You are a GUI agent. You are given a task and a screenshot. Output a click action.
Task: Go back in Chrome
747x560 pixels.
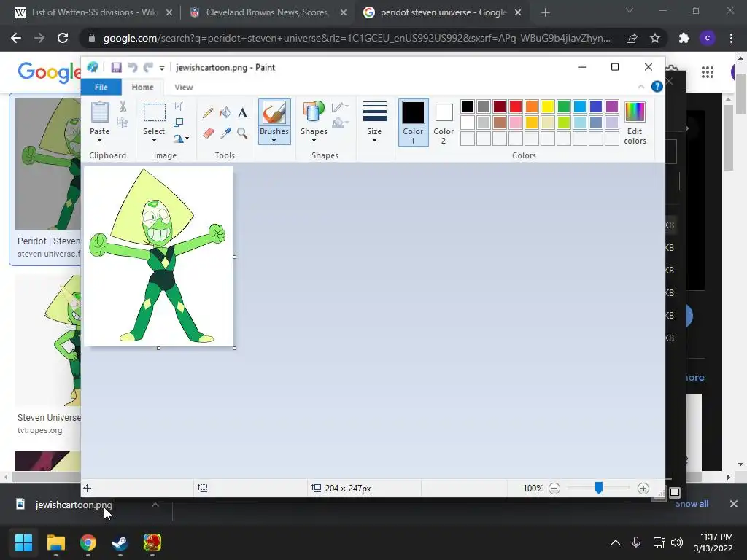tap(16, 38)
